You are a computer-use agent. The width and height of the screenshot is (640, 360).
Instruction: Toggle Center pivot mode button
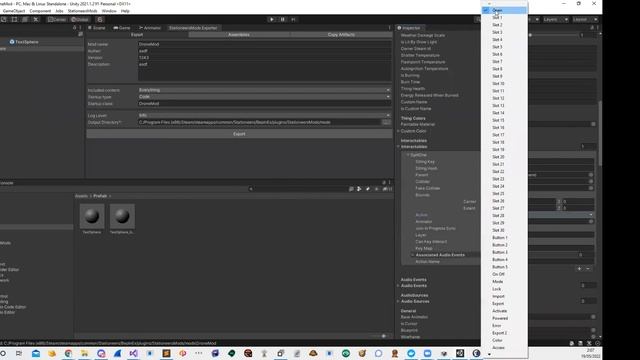point(57,19)
